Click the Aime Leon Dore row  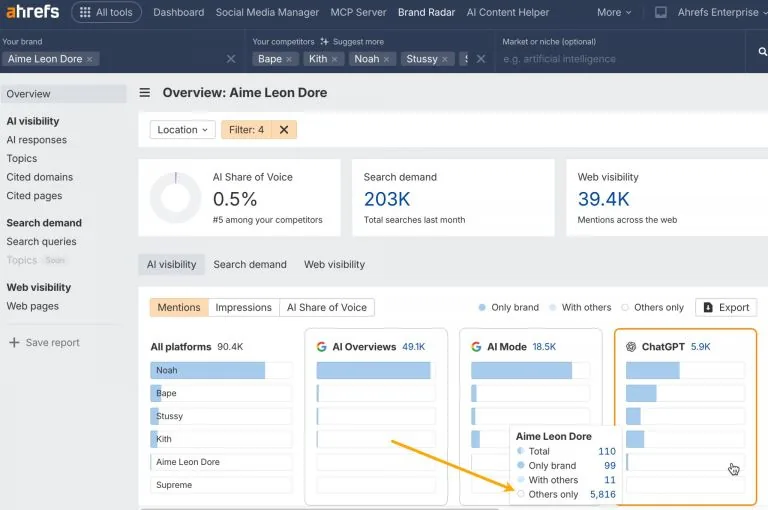click(x=221, y=462)
